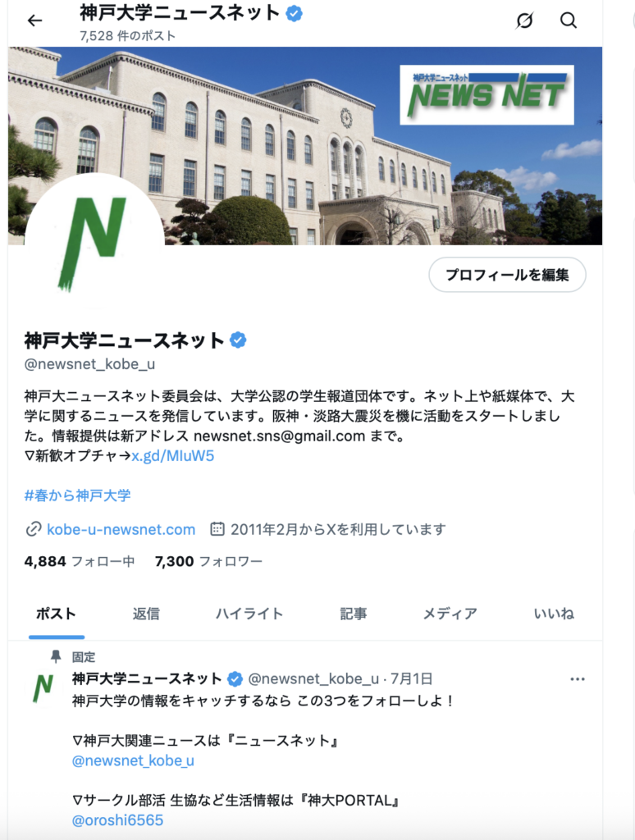Open the search magnifier icon
635x840 pixels.
(x=569, y=21)
